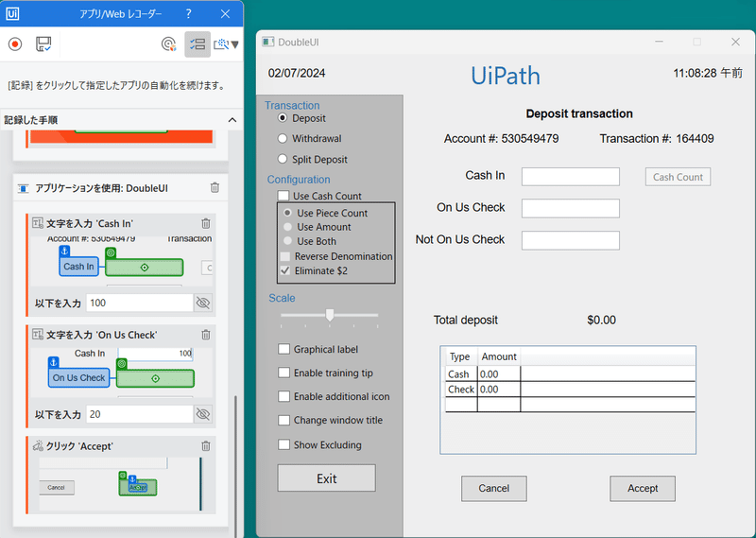Click the Exit button in DoubleUI
Viewport: 756px width, 538px height.
[x=326, y=478]
